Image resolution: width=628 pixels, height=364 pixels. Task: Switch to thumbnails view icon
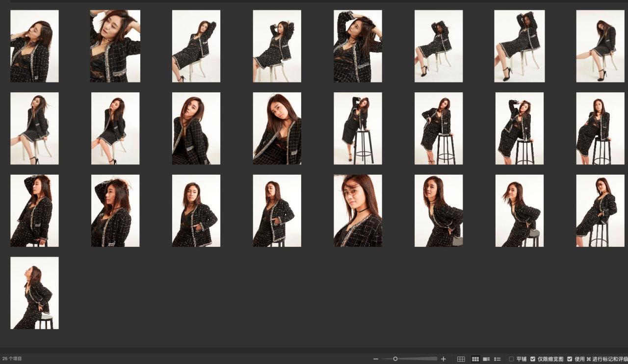(x=475, y=359)
